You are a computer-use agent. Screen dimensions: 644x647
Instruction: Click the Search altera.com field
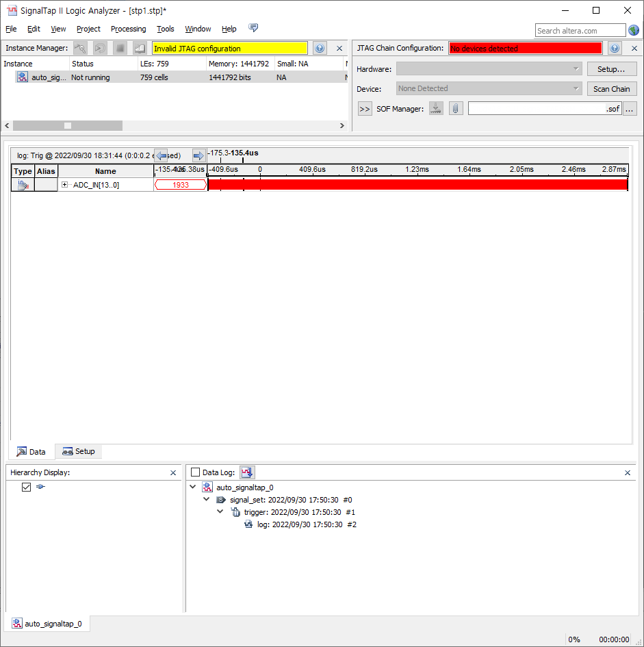(580, 31)
